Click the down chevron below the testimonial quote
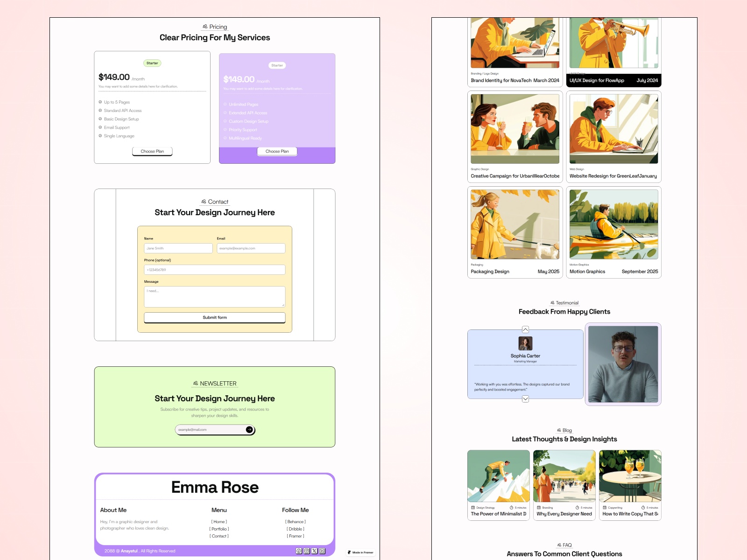Viewport: 747px width, 560px height. [x=526, y=399]
